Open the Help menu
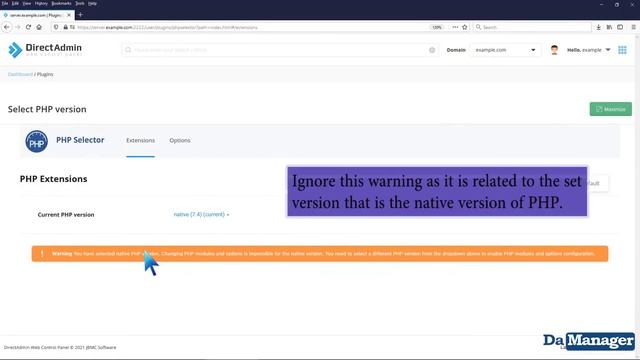Viewport: 640px width, 360px height. [92, 3]
